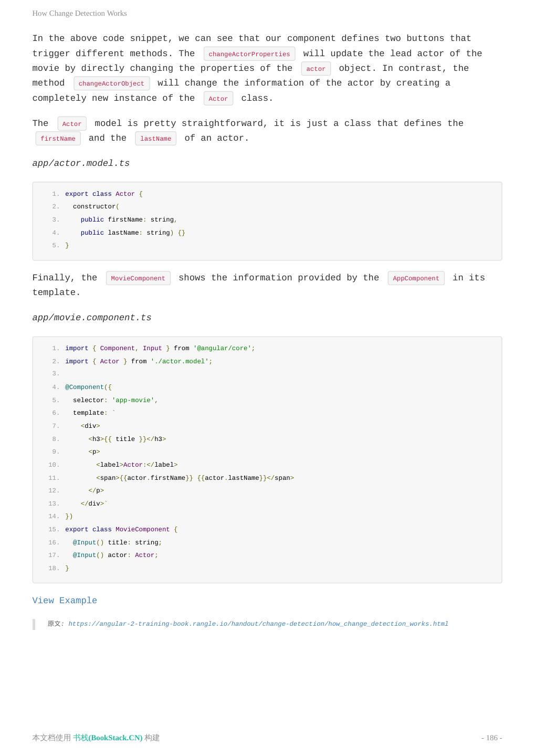Click the firstName inline code tag

point(58,139)
